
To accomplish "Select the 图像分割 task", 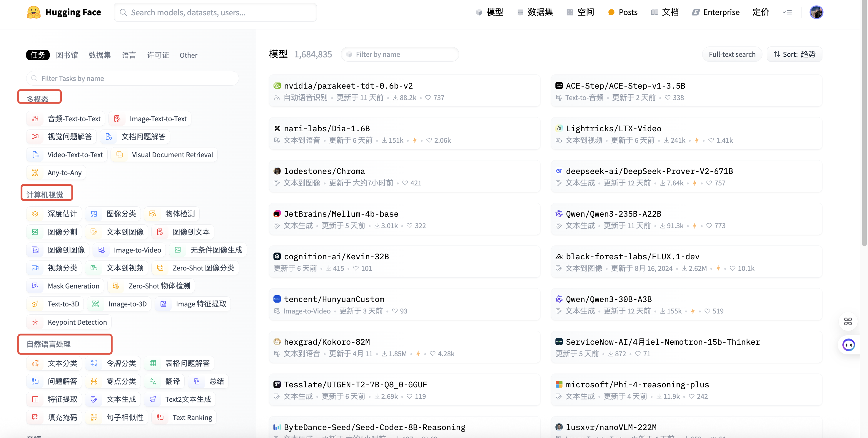I will (x=54, y=232).
